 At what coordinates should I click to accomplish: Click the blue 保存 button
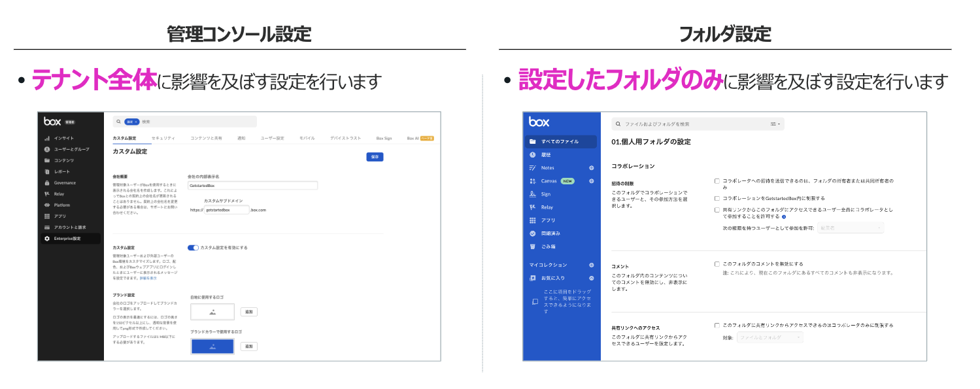[x=375, y=157]
